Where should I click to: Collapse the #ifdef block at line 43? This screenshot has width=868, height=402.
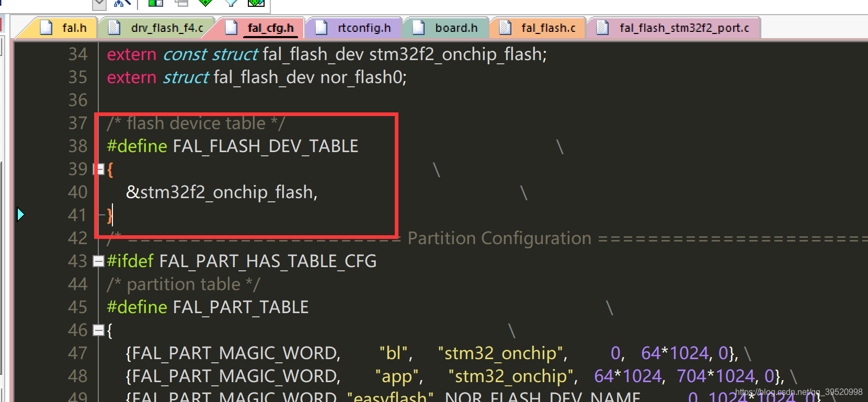(98, 261)
